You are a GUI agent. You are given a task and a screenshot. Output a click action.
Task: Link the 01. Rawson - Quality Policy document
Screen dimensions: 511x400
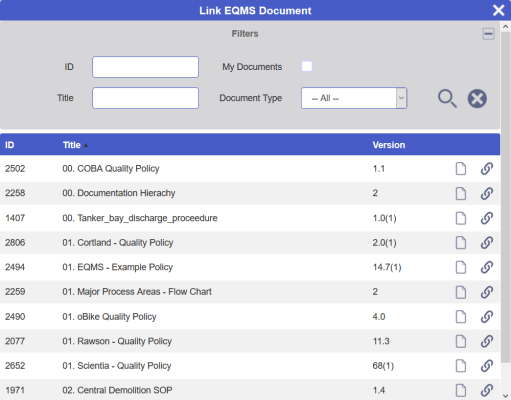point(487,341)
